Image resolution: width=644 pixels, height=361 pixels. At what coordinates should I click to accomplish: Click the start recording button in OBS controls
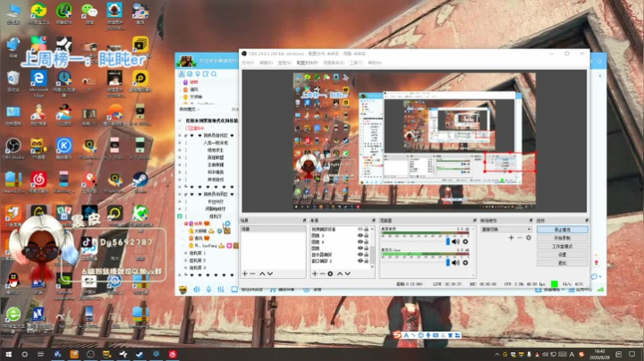(x=563, y=238)
